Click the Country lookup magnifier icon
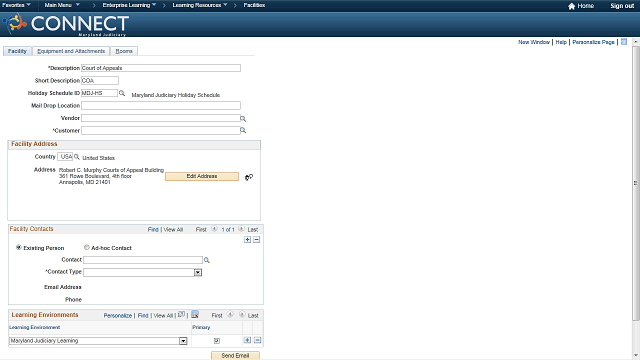This screenshot has width=640, height=360. coord(77,157)
